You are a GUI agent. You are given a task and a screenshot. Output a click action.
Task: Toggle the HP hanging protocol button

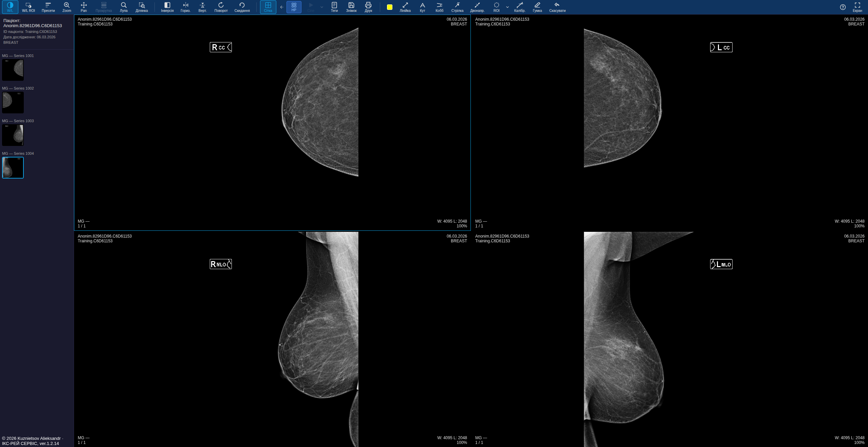[x=294, y=7]
